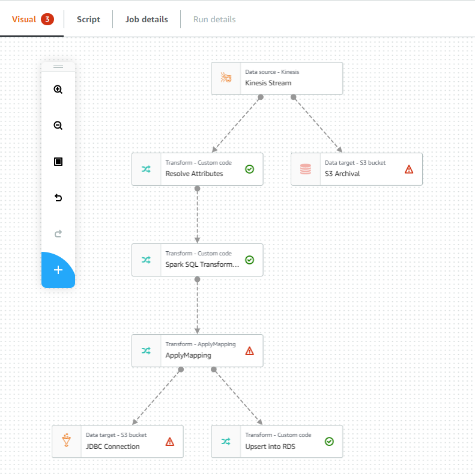475x476 pixels.
Task: Click the green check on Upsert into RDS
Action: [x=329, y=442]
